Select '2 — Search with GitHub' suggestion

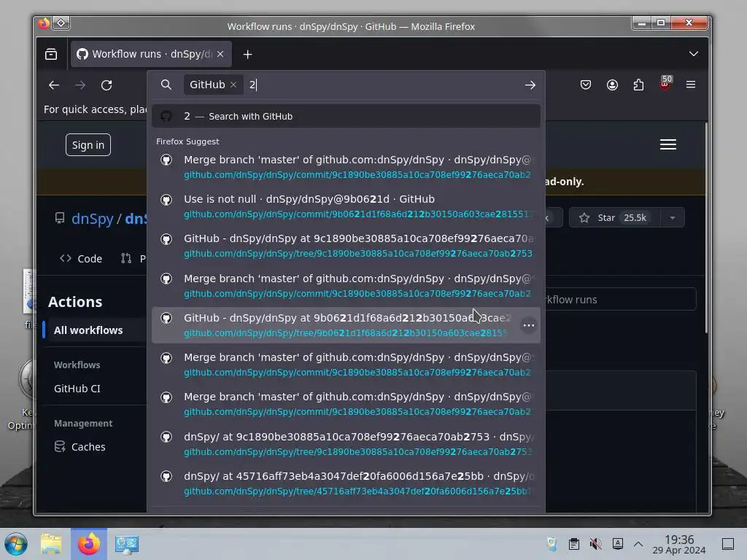[346, 116]
